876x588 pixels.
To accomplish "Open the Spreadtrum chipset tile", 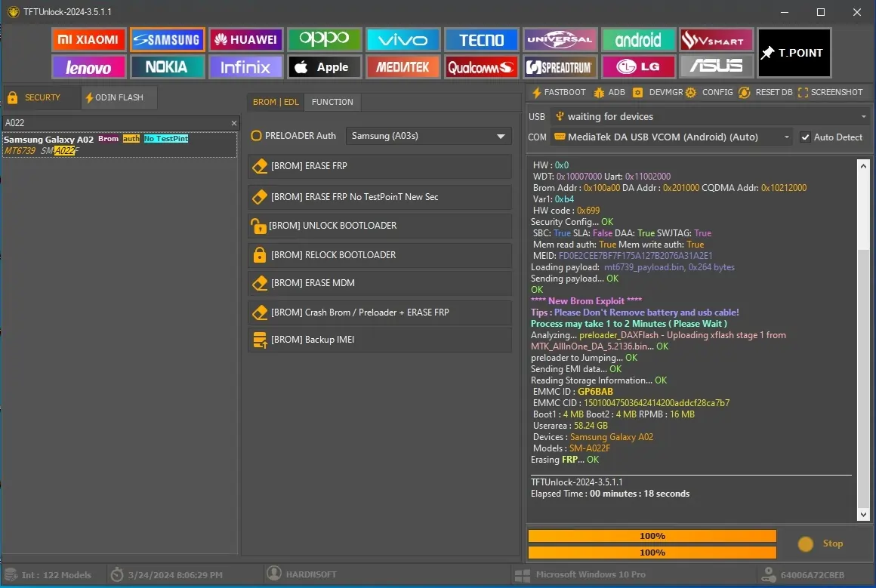I will (x=560, y=67).
